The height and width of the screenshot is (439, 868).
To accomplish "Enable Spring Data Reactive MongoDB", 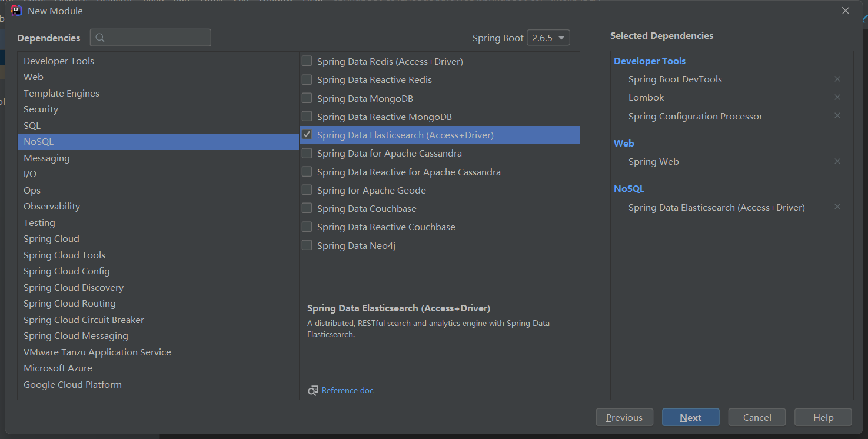I will tap(307, 116).
